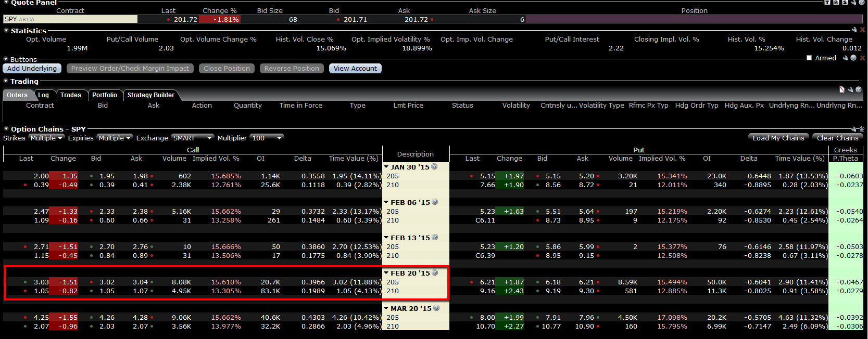Image resolution: width=868 pixels, height=339 pixels.
Task: Click the clear page icon in Trading panel
Action: [x=842, y=89]
